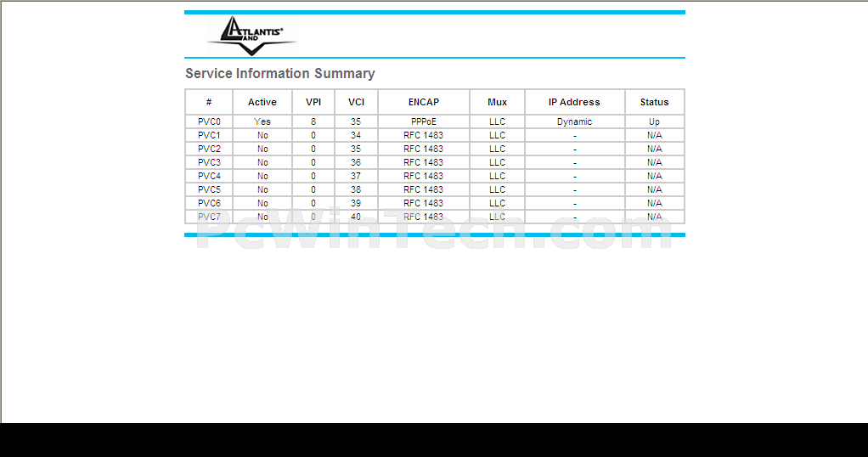Select the # column header
The width and height of the screenshot is (868, 457).
point(209,102)
